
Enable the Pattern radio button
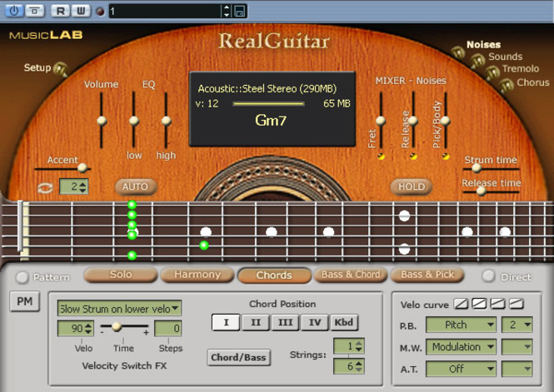22,277
